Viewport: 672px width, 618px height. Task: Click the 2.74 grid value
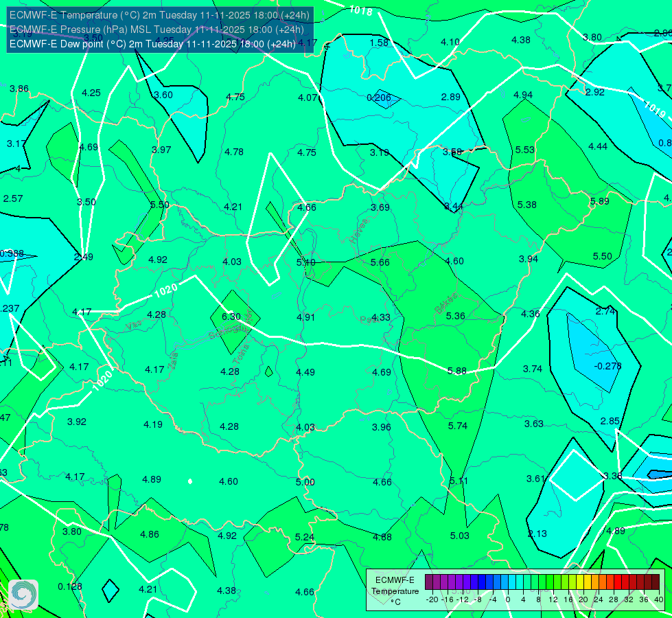tap(605, 311)
